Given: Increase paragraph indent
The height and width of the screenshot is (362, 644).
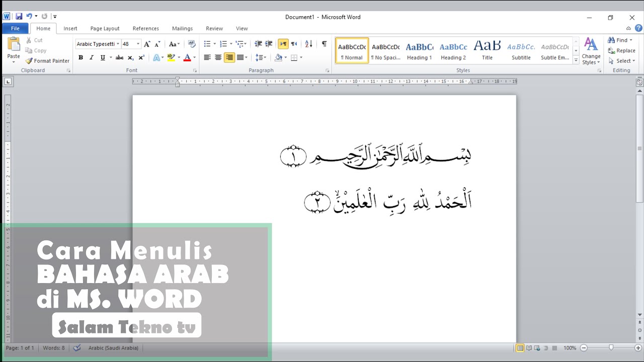Looking at the screenshot, I should point(269,44).
